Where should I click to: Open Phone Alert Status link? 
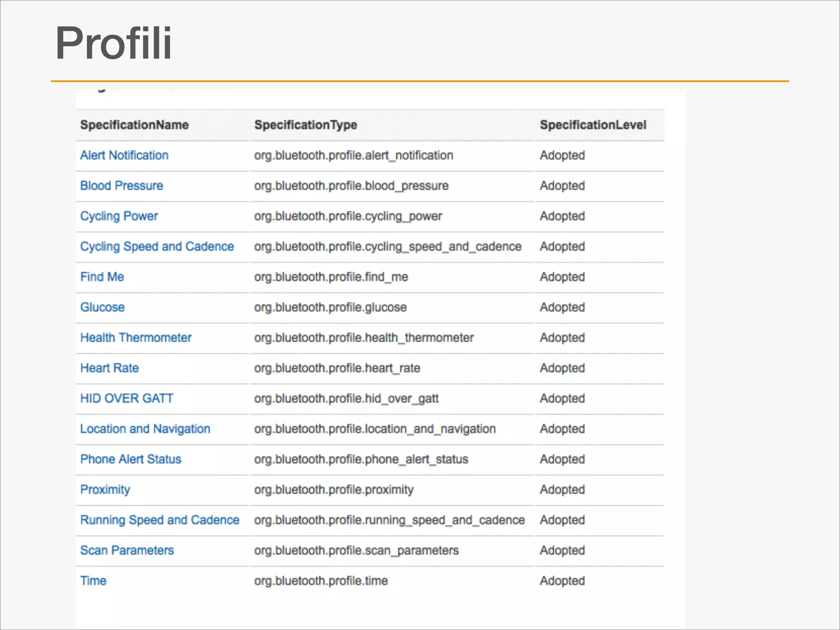pos(130,459)
